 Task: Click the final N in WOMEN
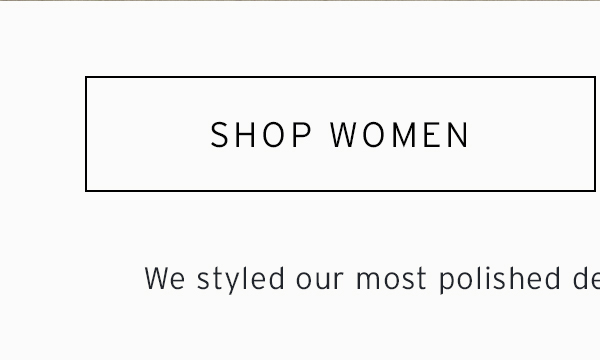coord(458,135)
